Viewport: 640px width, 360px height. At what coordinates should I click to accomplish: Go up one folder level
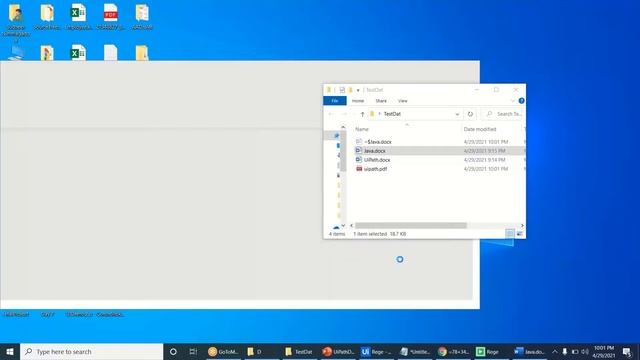tap(362, 114)
